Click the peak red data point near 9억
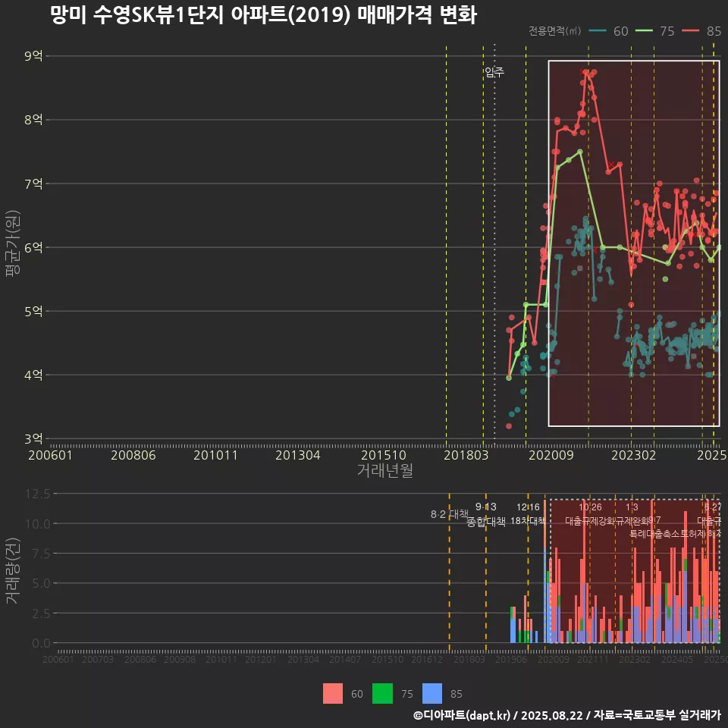728x728 pixels. [586, 73]
